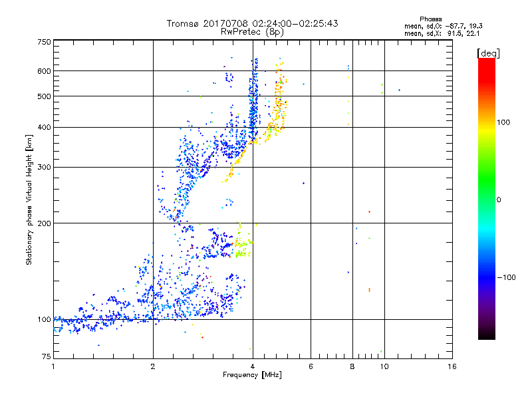This screenshot has width=532, height=399.
Task: Click the plot title 'Tromsø 20170708 02:24:00-02:25:43'
Action: 252,23
